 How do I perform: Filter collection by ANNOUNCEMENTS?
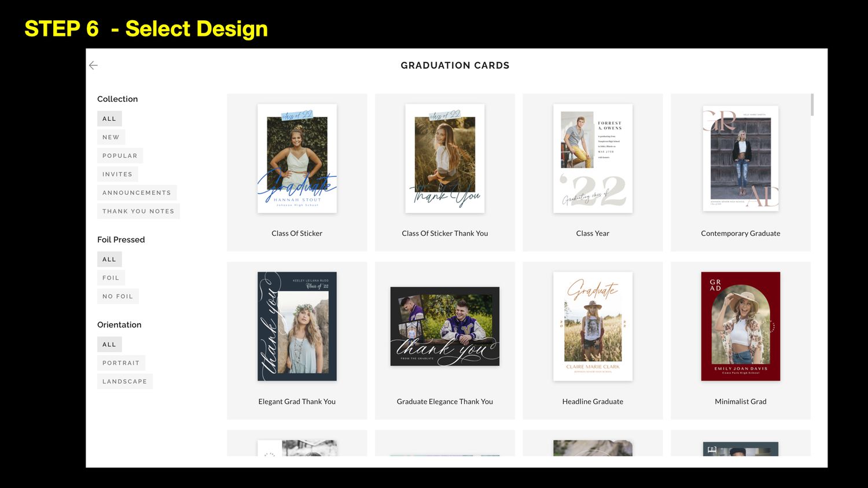[x=137, y=193]
